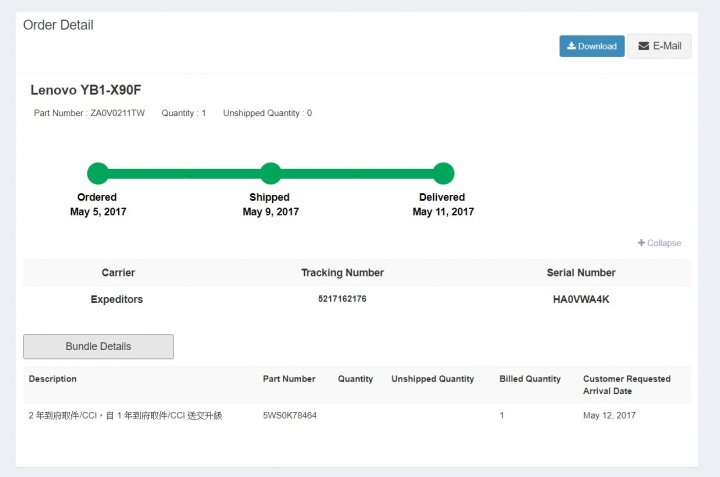Click the Carrier column header

point(118,273)
